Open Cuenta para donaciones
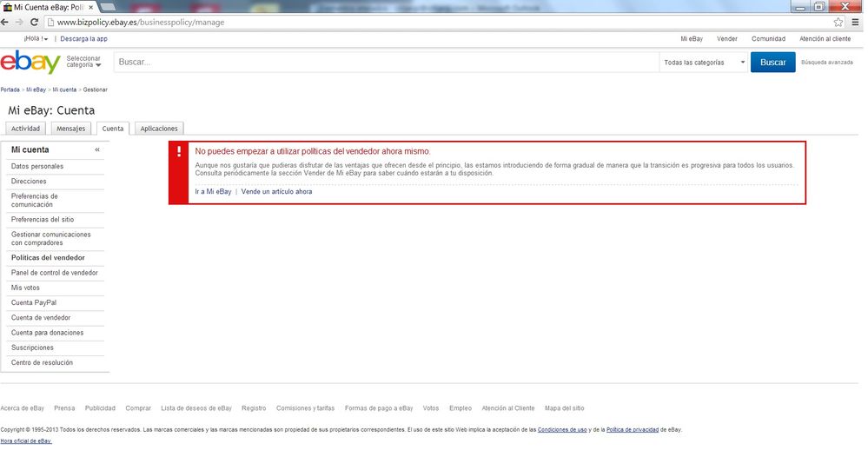Screen dimensions: 868x457 click(x=47, y=332)
